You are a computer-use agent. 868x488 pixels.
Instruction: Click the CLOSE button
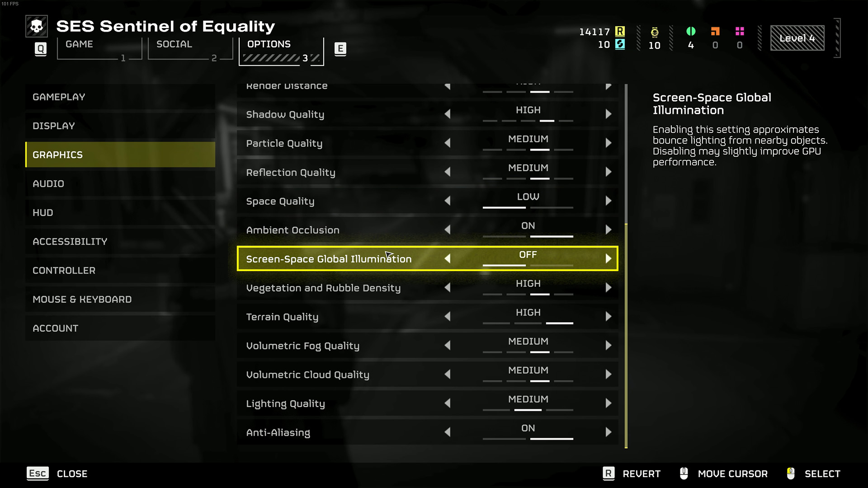click(71, 473)
